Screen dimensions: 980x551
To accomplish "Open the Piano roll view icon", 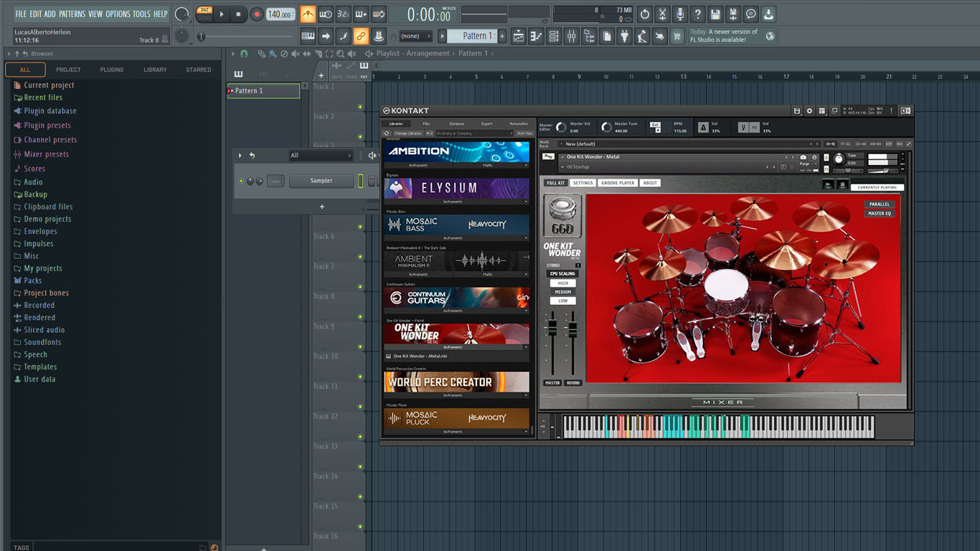I will [x=536, y=36].
